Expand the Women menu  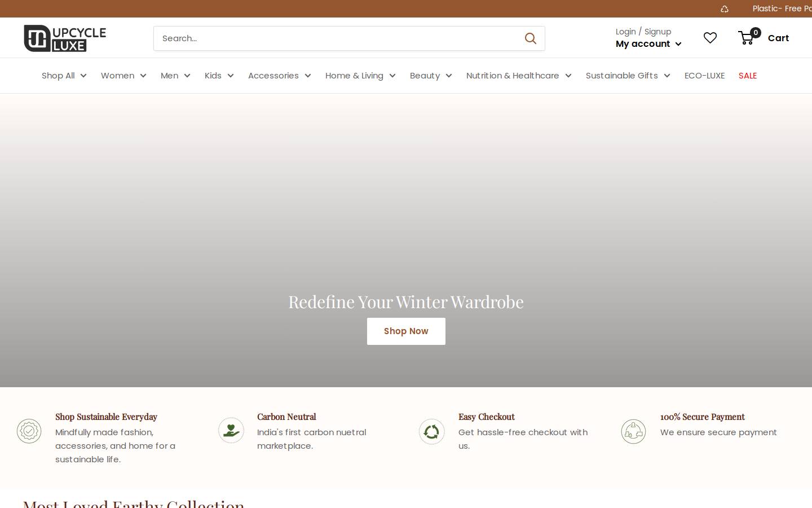123,76
